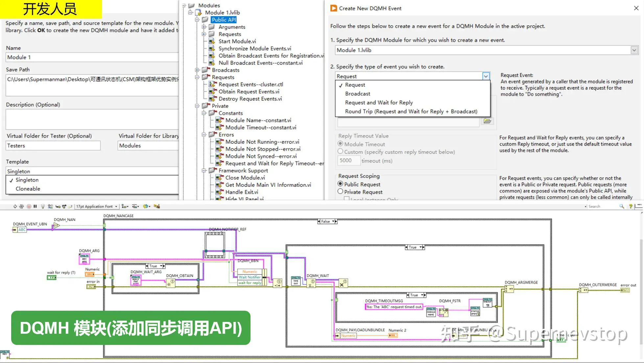Select Handle Exit.vi in the tree
This screenshot has height=363, width=644.
pyautogui.click(x=242, y=192)
